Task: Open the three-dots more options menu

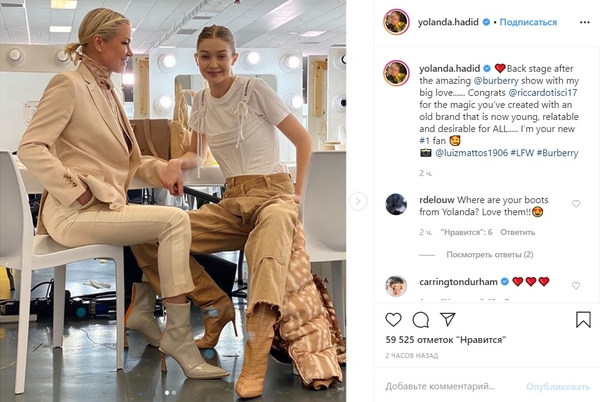Action: 585,22
